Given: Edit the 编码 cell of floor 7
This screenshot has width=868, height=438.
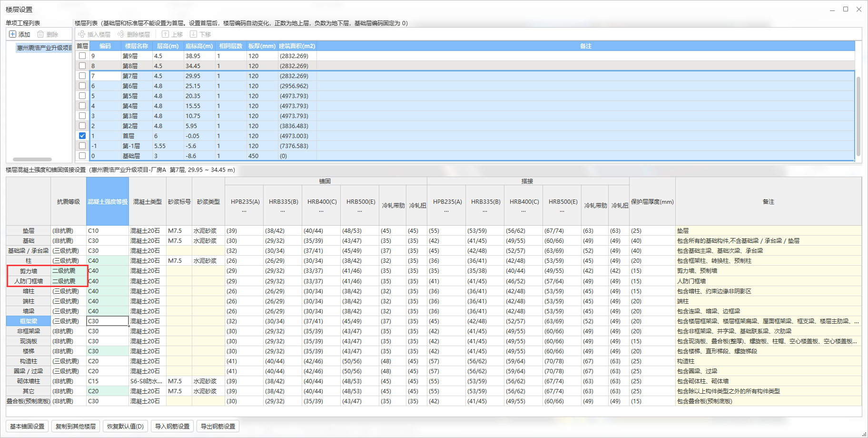Looking at the screenshot, I should (x=105, y=76).
